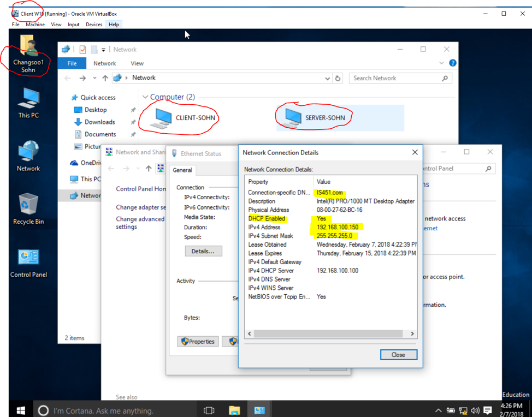This screenshot has height=417, width=532.
Task: Click Change adapter settings link
Action: (x=141, y=207)
